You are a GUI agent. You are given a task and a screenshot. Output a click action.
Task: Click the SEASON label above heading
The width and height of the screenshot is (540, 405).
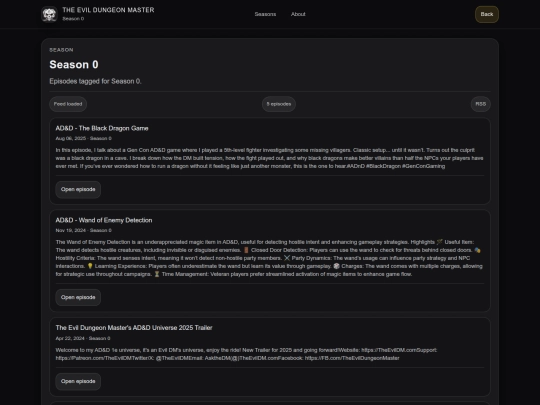coord(61,50)
